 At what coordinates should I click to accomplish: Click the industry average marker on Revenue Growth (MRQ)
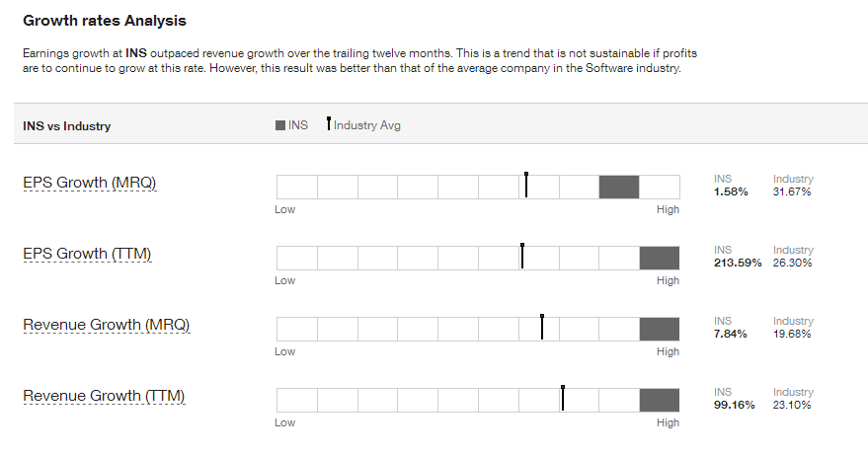point(542,327)
